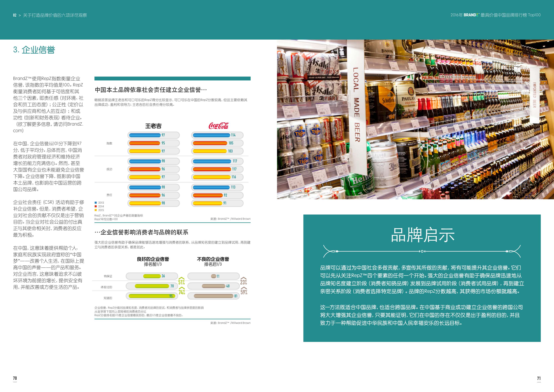Click the red 2014 legend swatch
The height and width of the screenshot is (392, 554).
[95, 206]
